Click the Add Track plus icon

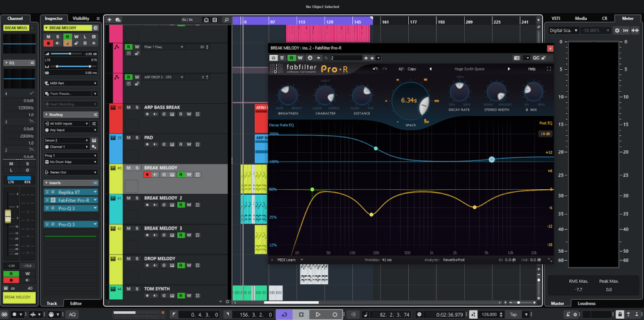[x=109, y=20]
